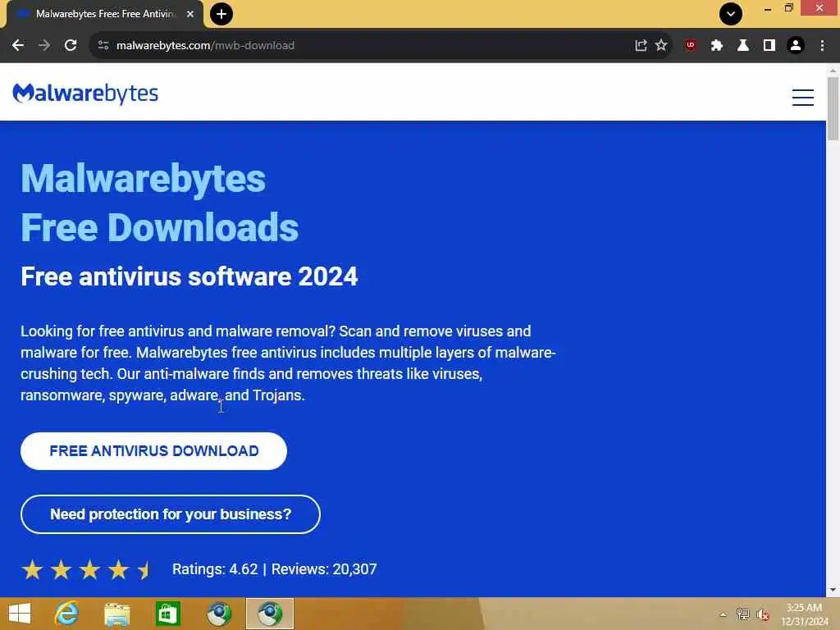
Task: Toggle the browser side panel
Action: (x=769, y=46)
